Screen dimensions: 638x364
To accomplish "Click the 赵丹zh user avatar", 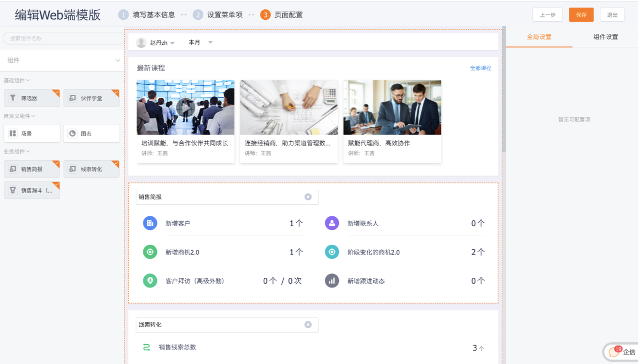I will 141,43.
